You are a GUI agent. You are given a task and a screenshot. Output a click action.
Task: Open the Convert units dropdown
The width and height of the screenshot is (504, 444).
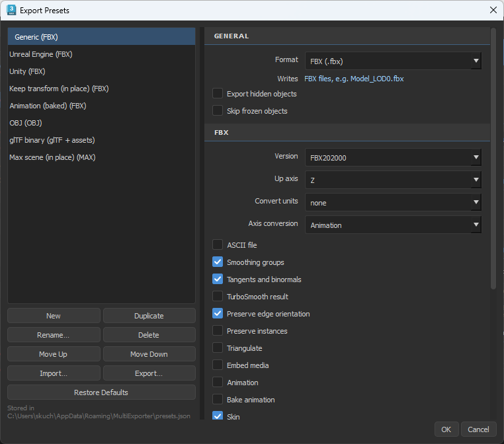393,202
